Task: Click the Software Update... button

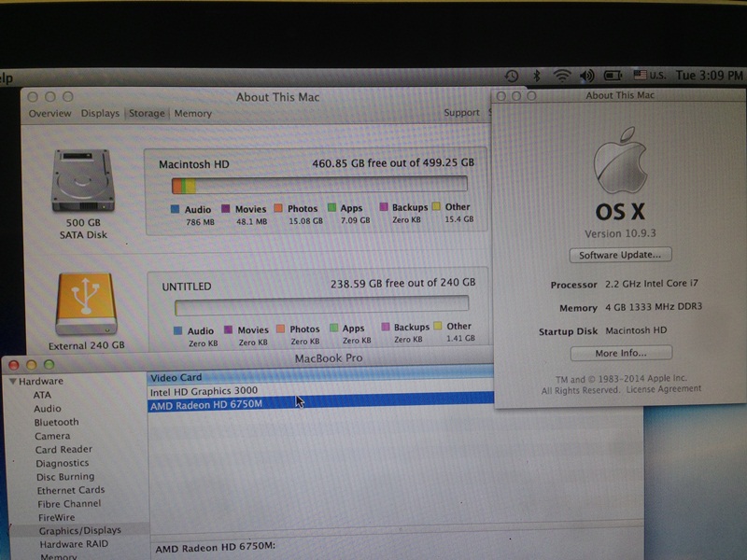Action: pyautogui.click(x=620, y=255)
